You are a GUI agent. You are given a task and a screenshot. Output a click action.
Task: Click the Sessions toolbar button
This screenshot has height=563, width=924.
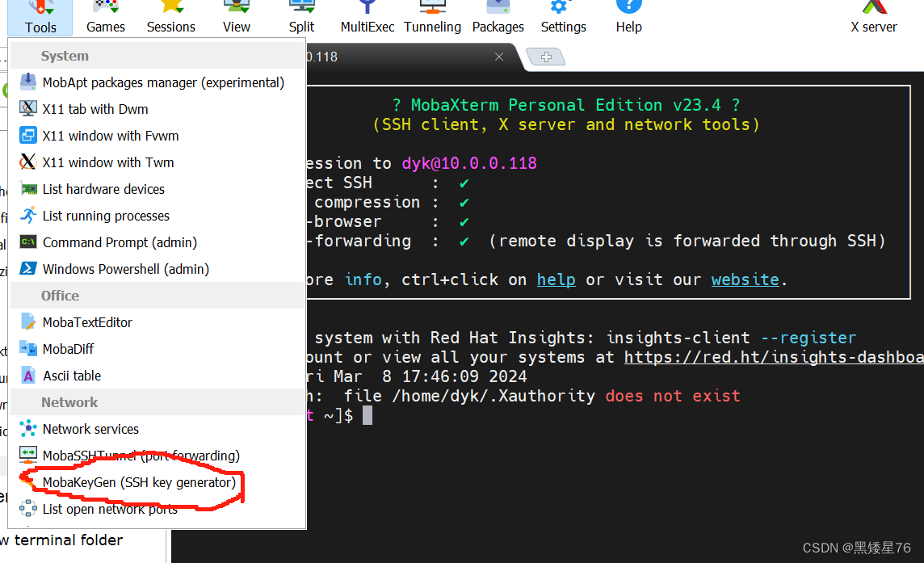(170, 17)
